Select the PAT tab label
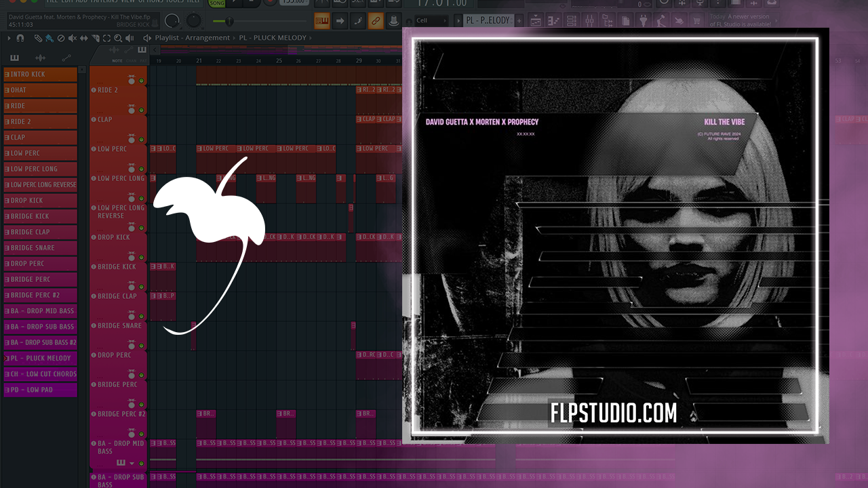The width and height of the screenshot is (868, 488). [x=144, y=61]
